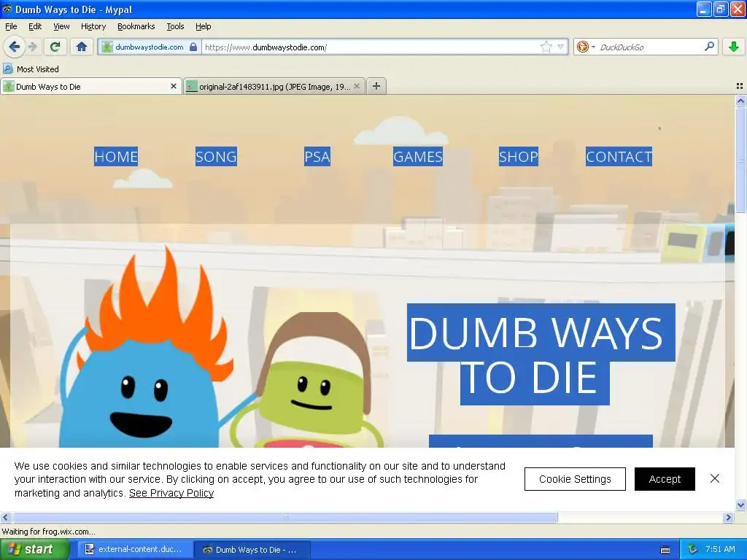Open the URL history dropdown arrow
The image size is (747, 560).
[561, 47]
